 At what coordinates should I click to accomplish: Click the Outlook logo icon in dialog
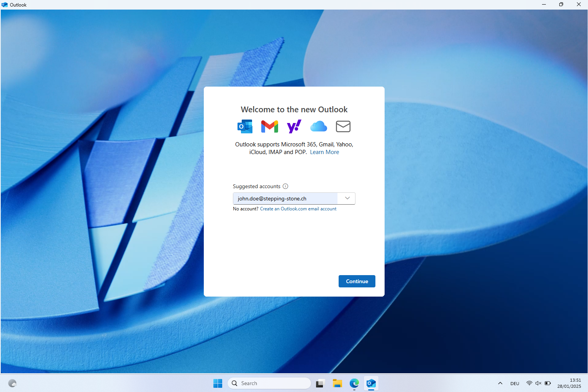point(245,126)
